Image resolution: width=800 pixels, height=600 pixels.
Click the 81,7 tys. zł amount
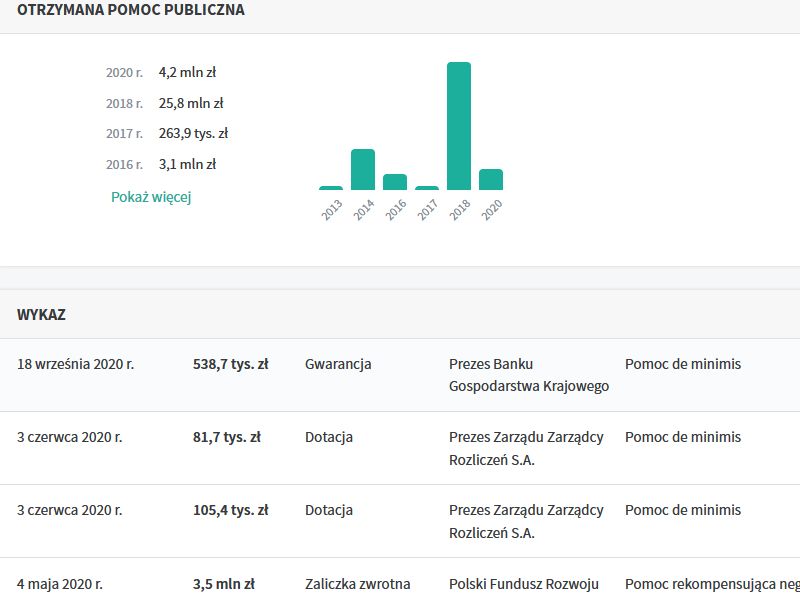226,437
